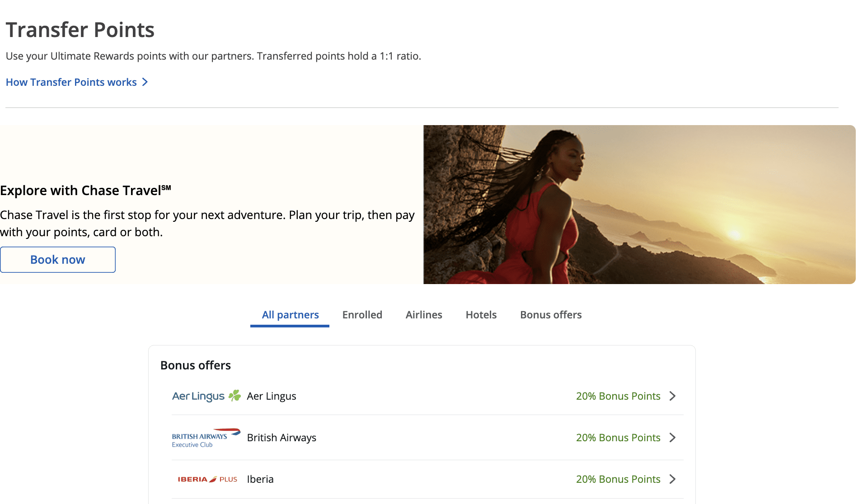
Task: Expand the British Airways row chevron
Action: pos(673,438)
